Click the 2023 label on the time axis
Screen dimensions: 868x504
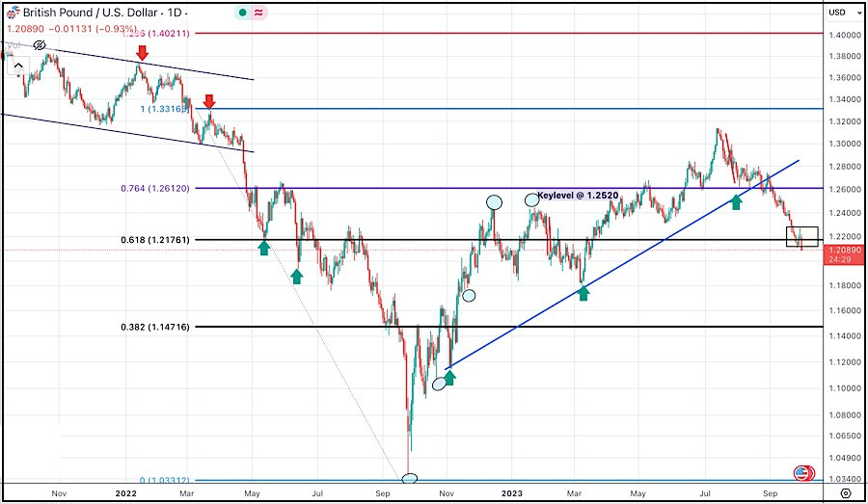pos(511,493)
